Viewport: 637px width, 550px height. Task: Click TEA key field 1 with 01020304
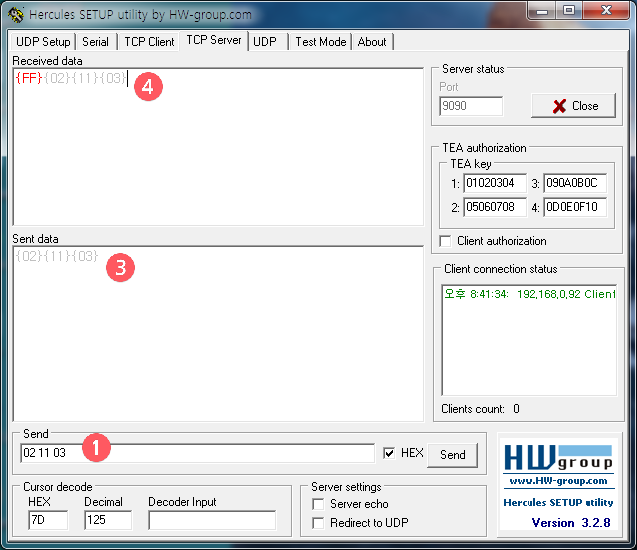495,183
